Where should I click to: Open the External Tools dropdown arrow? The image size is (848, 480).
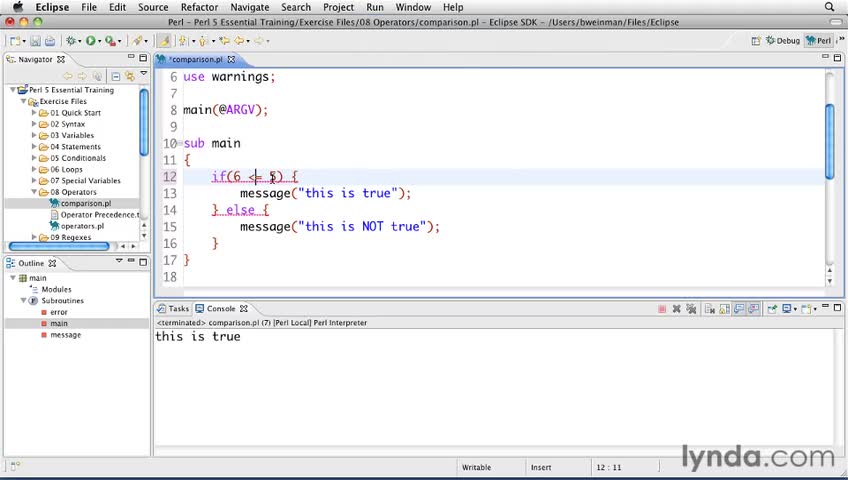point(119,41)
